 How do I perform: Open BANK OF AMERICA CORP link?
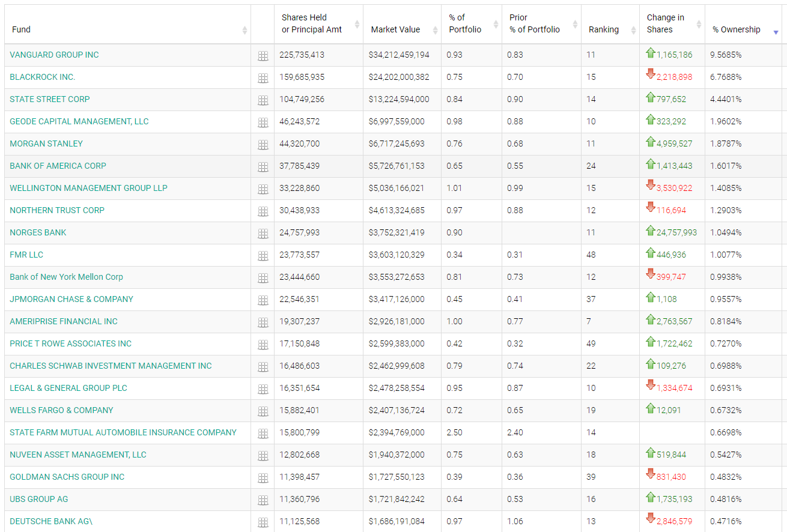58,166
